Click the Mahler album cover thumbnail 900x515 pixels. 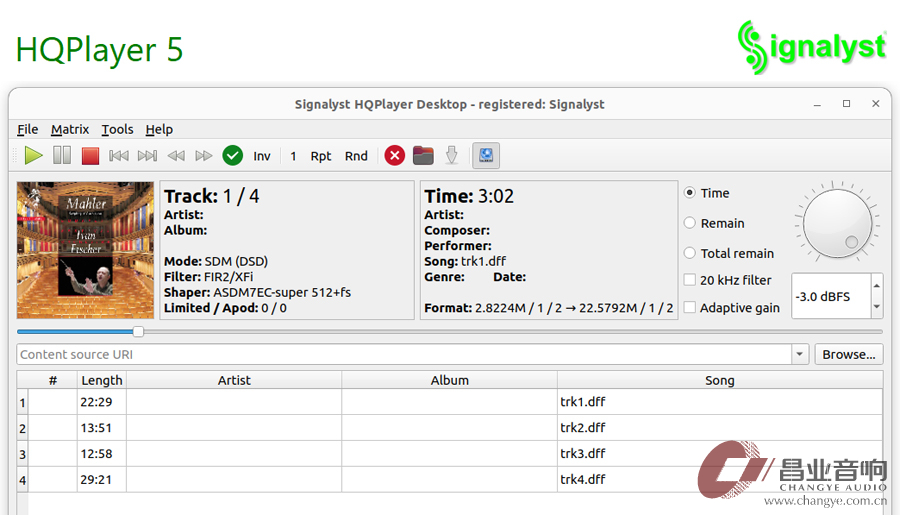(x=86, y=250)
